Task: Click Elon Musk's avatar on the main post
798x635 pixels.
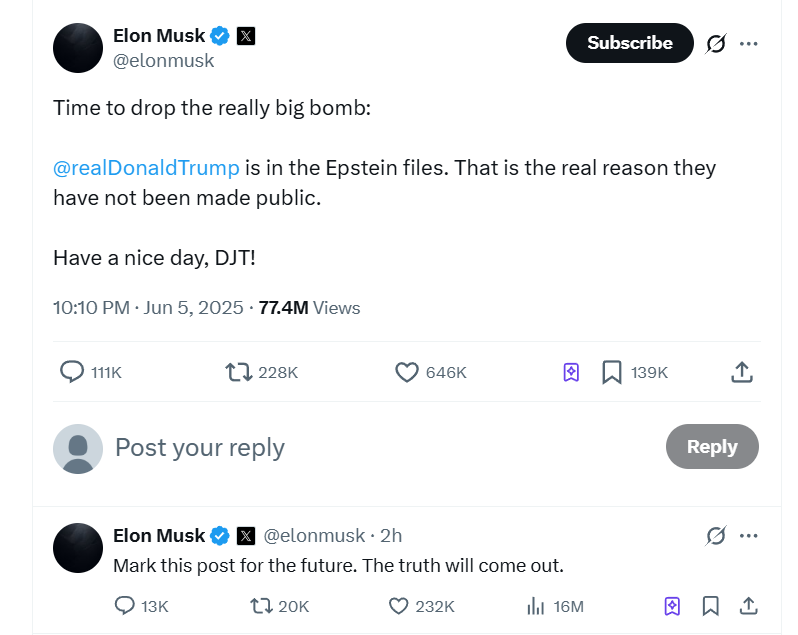Action: pos(78,47)
